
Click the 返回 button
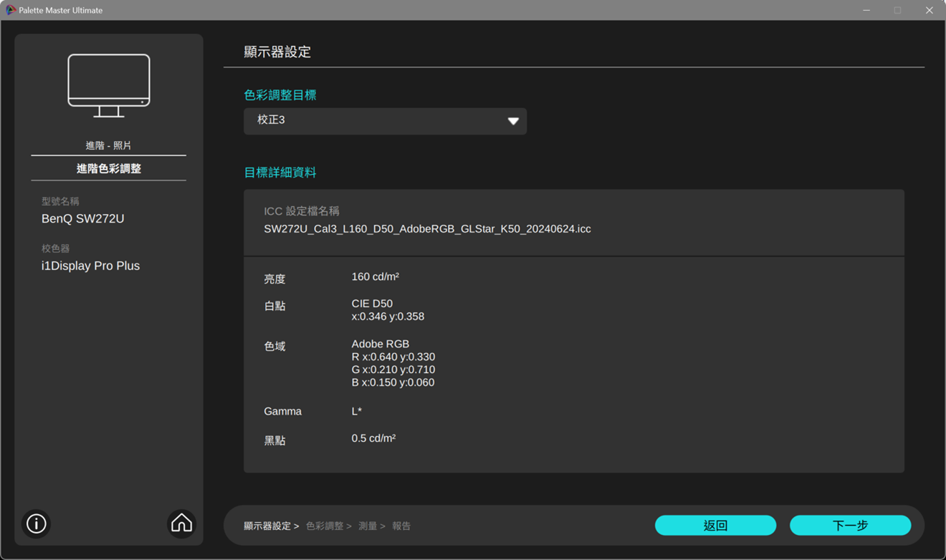point(715,525)
